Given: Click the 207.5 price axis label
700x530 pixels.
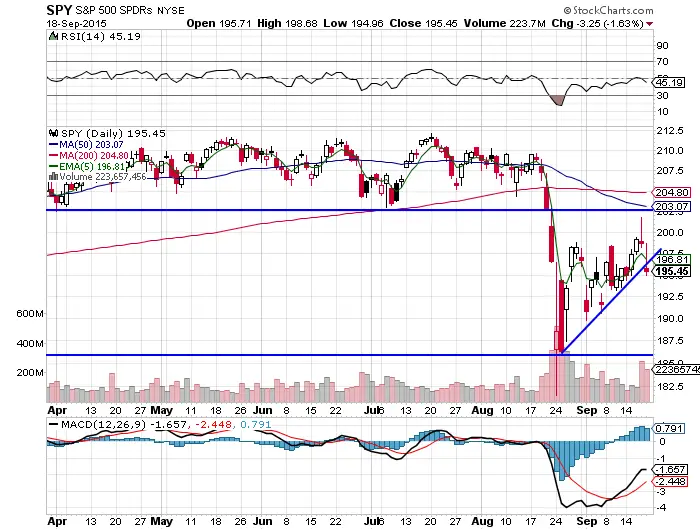Looking at the screenshot, I should pos(670,170).
